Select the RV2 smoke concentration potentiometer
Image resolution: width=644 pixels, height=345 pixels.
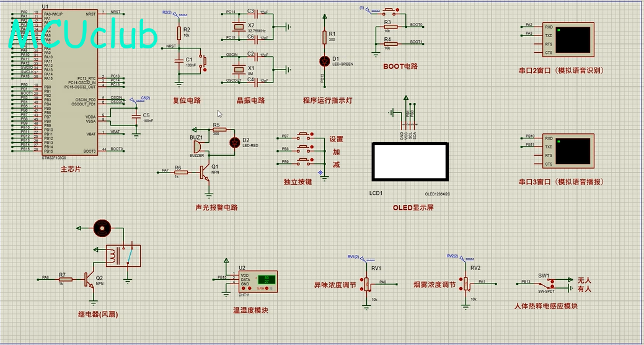[465, 284]
